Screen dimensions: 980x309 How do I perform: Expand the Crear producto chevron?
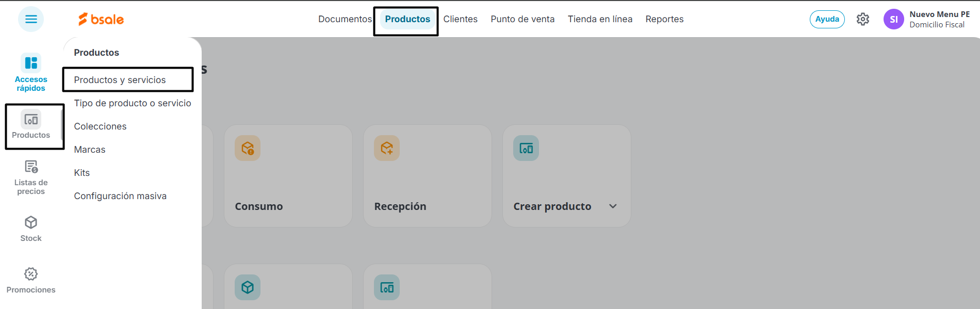(613, 206)
